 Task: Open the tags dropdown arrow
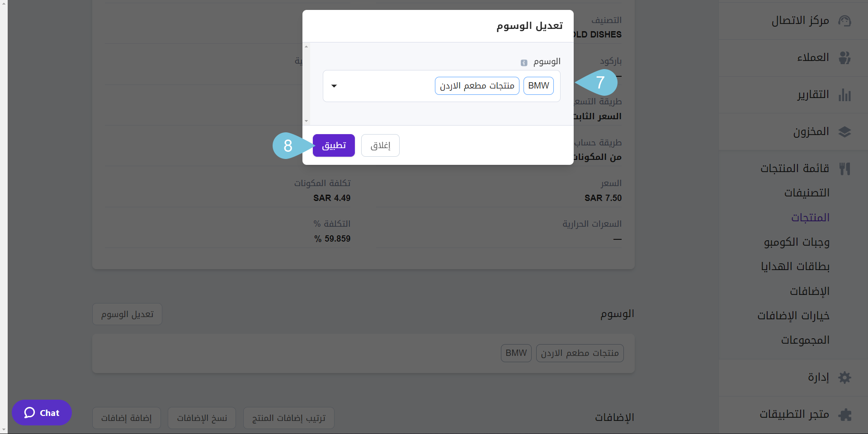(x=334, y=86)
